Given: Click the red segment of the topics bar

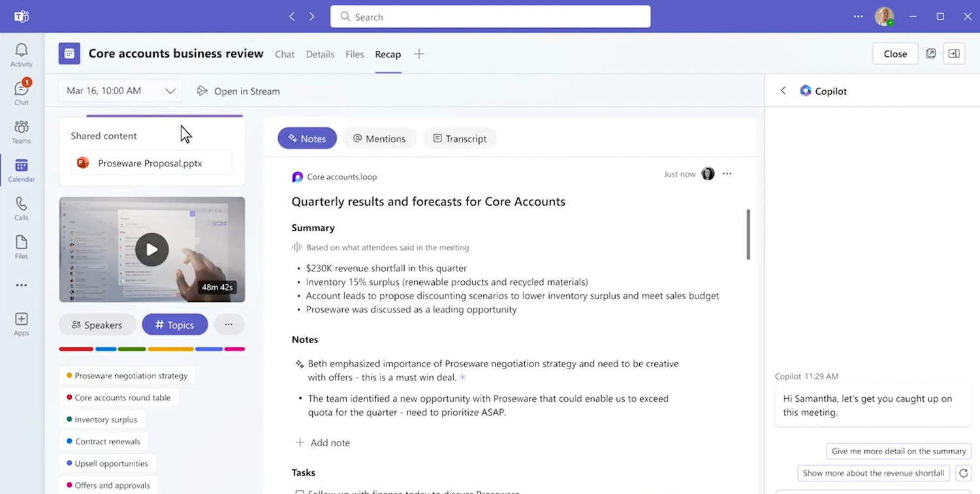Looking at the screenshot, I should [76, 349].
